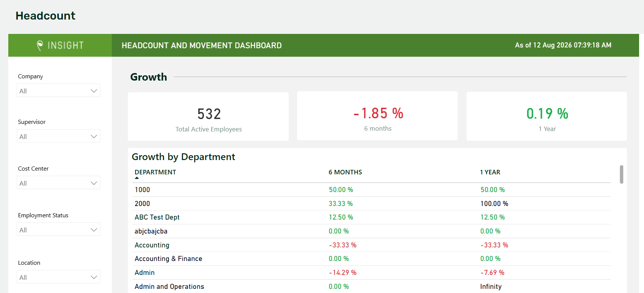
Task: Open the Location filter dropdown
Action: coord(58,277)
